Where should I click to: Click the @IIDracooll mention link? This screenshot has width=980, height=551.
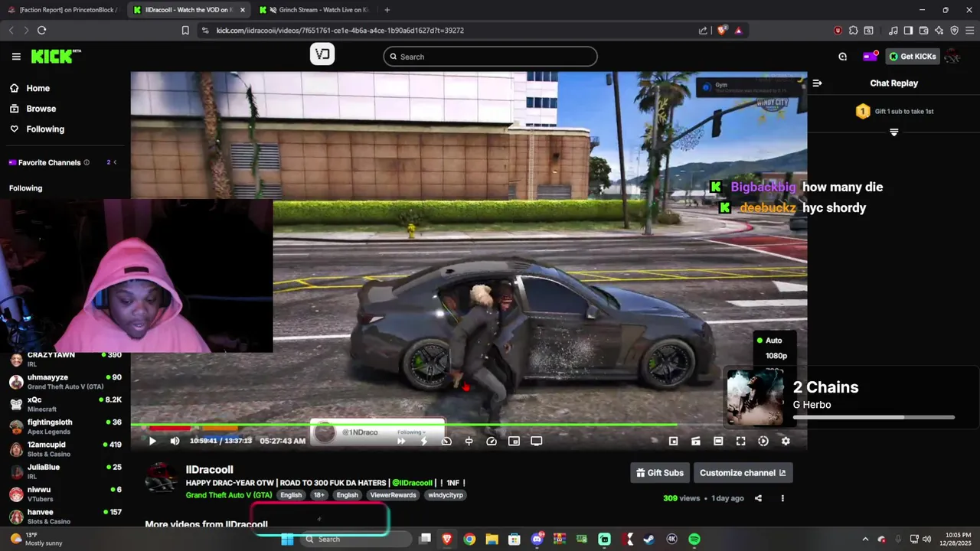point(413,483)
